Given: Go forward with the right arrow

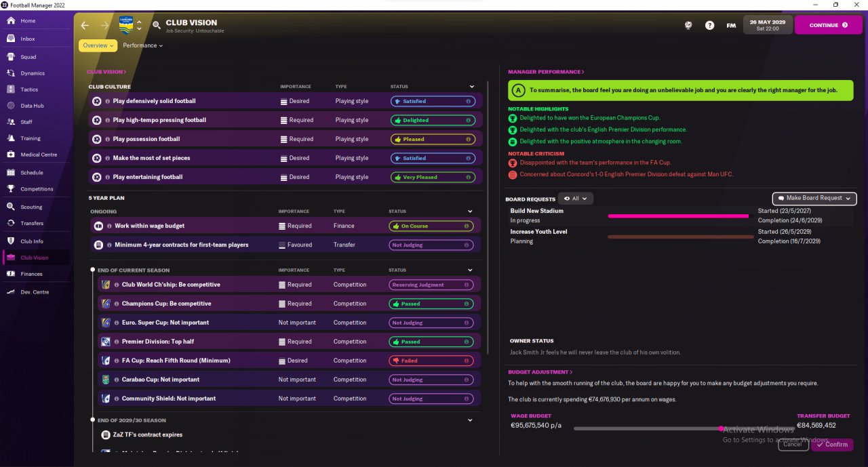Looking at the screenshot, I should point(104,25).
